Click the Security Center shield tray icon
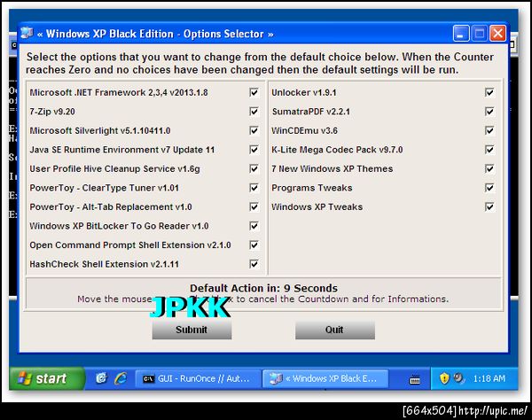This screenshot has width=532, height=420. (444, 378)
